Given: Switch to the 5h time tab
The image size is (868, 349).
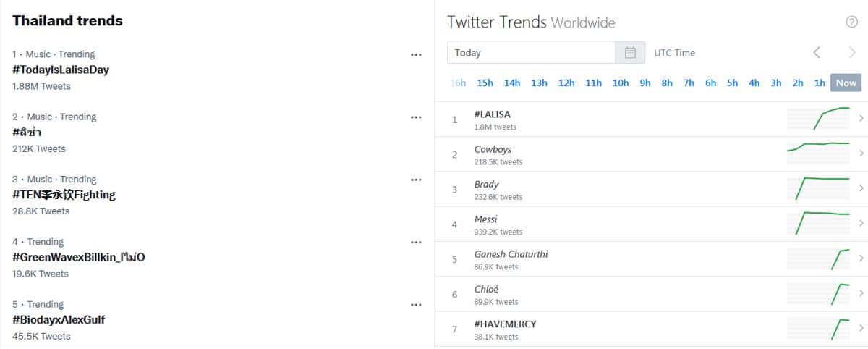Looking at the screenshot, I should click(x=733, y=83).
